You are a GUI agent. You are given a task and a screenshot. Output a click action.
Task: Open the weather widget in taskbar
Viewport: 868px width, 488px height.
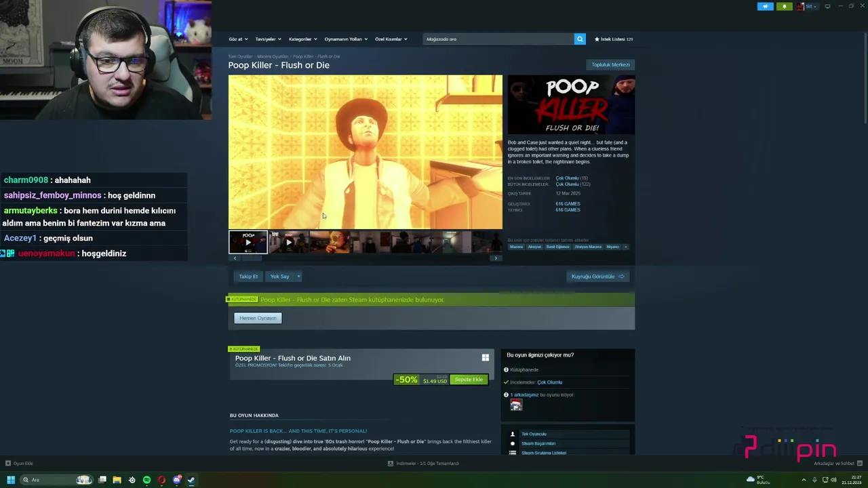click(x=758, y=480)
